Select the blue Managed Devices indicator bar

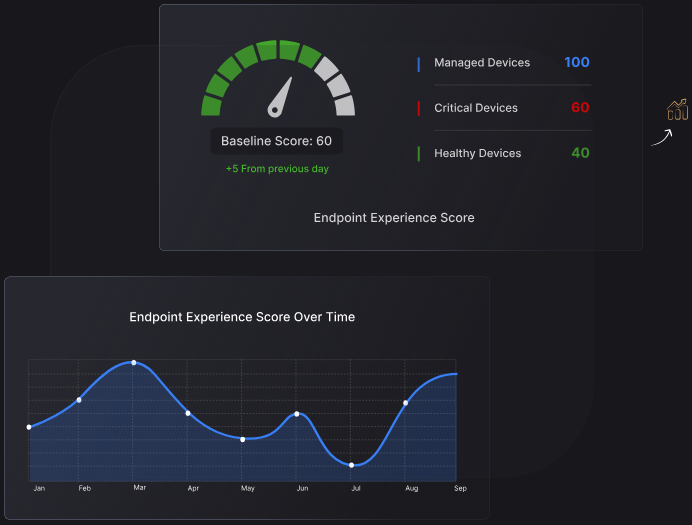[x=418, y=64]
